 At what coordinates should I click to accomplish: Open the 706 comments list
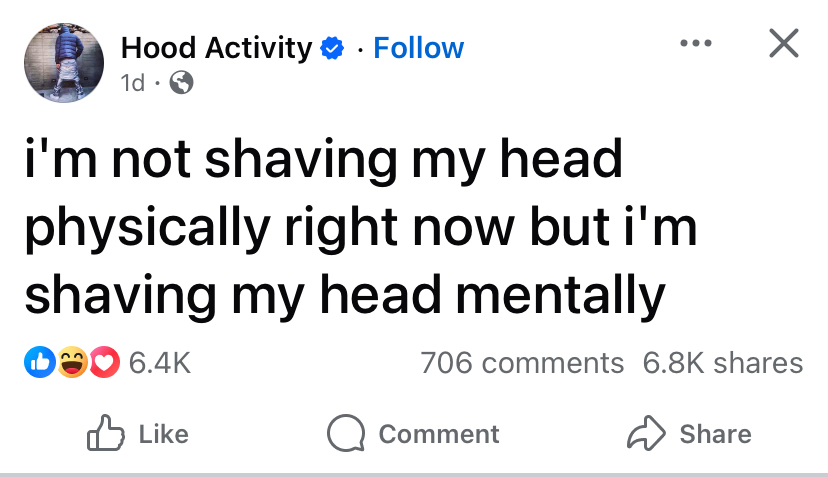pyautogui.click(x=521, y=362)
